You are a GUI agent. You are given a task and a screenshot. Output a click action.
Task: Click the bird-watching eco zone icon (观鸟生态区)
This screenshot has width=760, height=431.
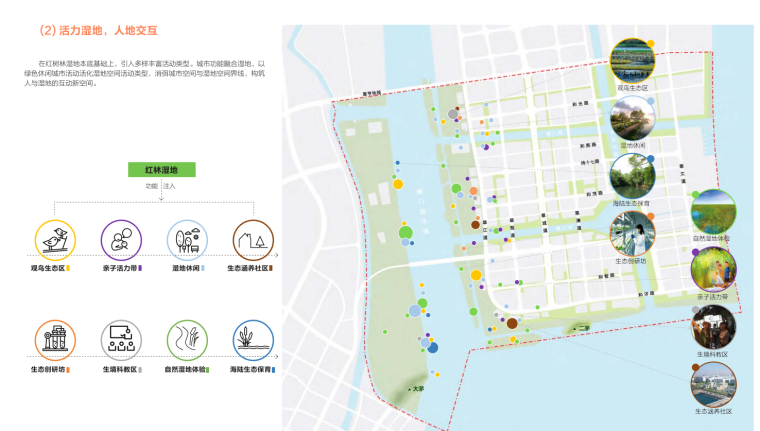[x=54, y=240]
